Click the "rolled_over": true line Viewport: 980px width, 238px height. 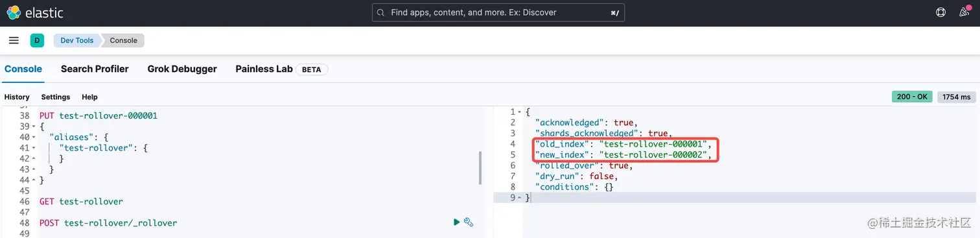pyautogui.click(x=583, y=165)
